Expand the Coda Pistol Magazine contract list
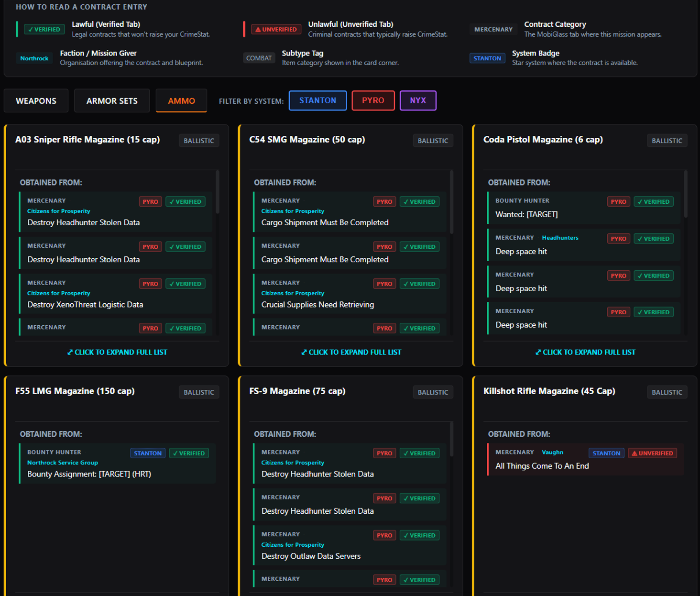The image size is (700, 596). (x=586, y=352)
